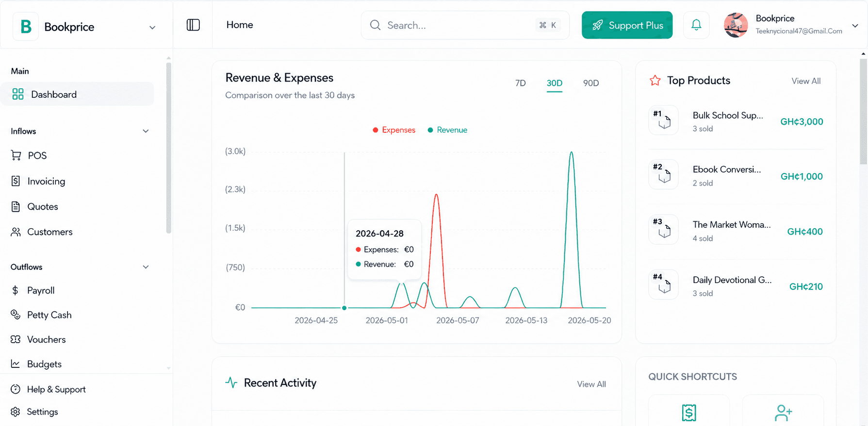
Task: Click the Revenue & Expenses heading
Action: (279, 78)
